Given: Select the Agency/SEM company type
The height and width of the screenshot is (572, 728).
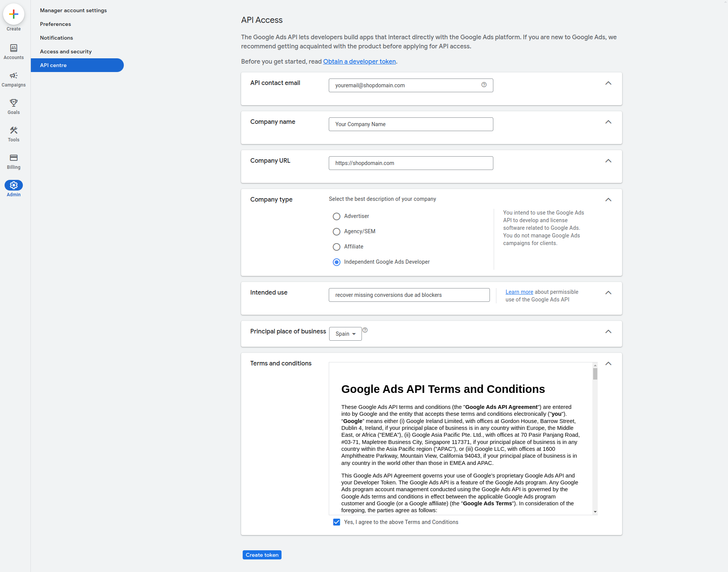Looking at the screenshot, I should pos(336,232).
